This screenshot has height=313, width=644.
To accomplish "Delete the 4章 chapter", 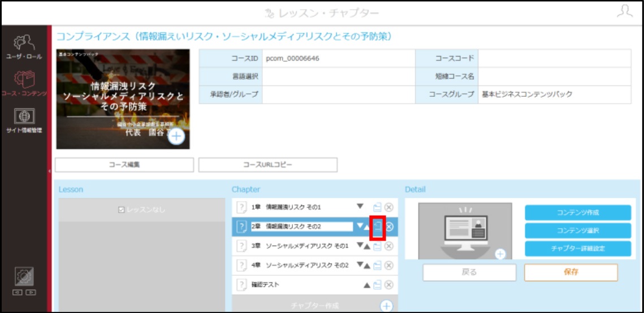I will [389, 265].
